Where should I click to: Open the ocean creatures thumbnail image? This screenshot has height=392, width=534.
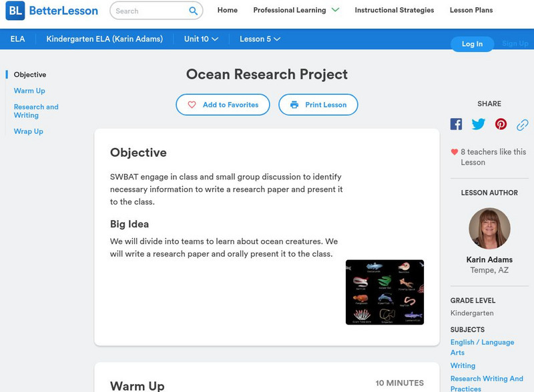pyautogui.click(x=385, y=292)
